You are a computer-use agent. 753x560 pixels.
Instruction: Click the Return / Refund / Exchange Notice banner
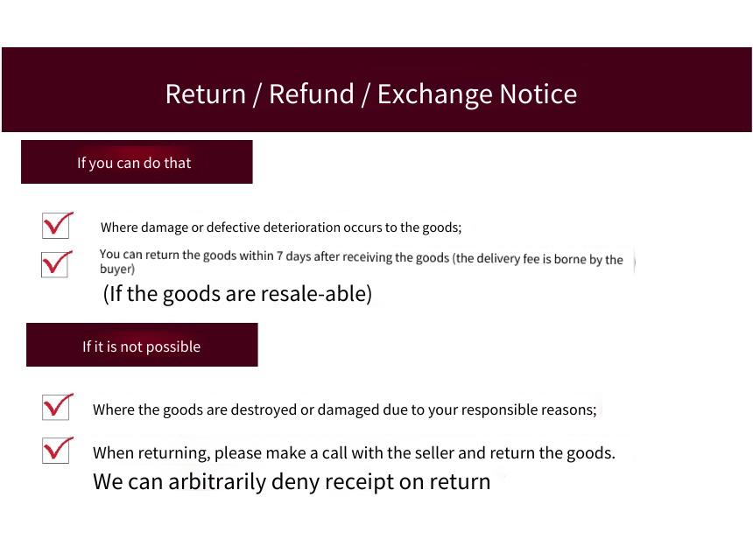376,90
